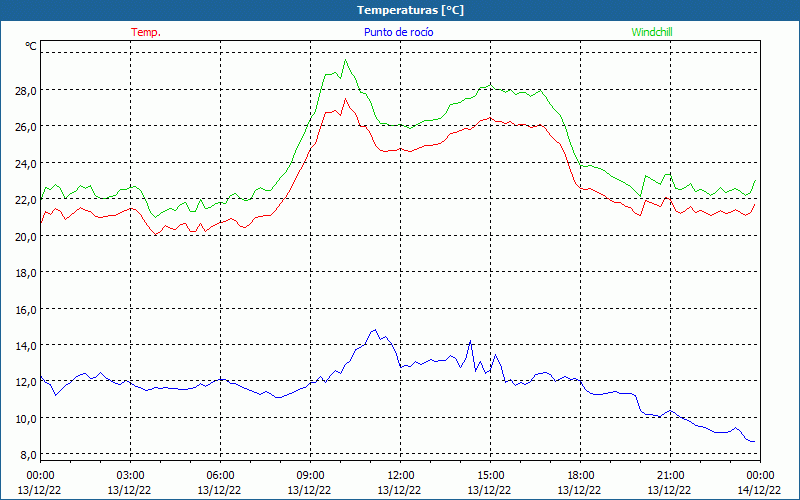Click the 06:00 time axis label
The image size is (800, 500).
(220, 476)
